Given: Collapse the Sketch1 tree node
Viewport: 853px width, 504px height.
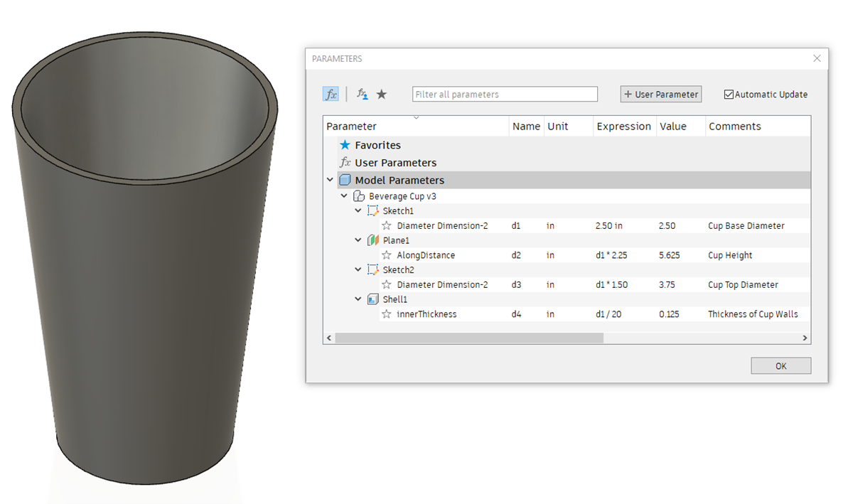Looking at the screenshot, I should point(358,211).
